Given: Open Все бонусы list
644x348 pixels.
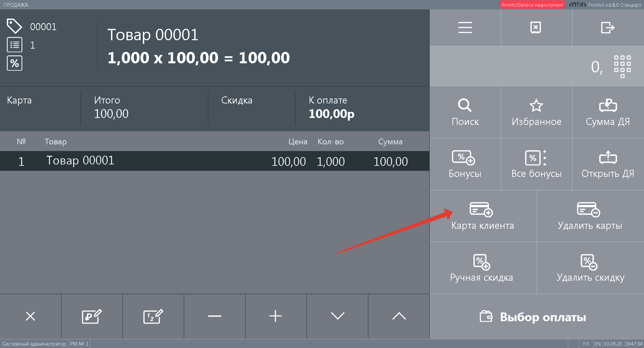Looking at the screenshot, I should click(536, 164).
